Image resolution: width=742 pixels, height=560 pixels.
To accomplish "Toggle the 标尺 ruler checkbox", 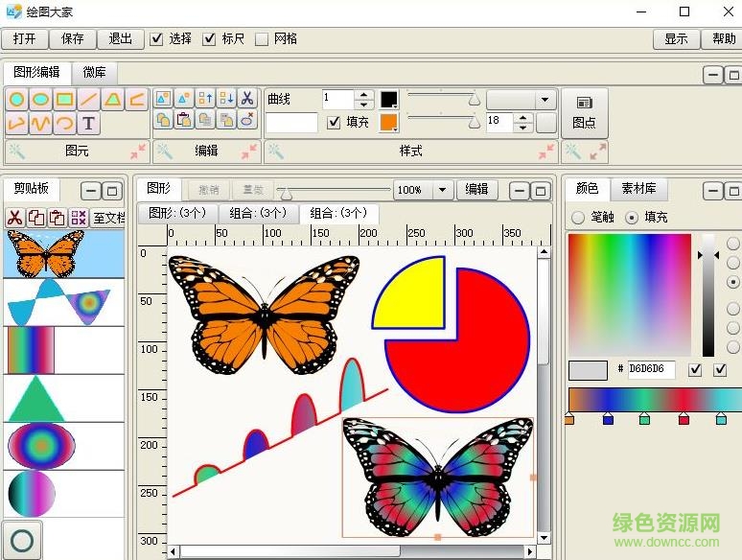I will pyautogui.click(x=209, y=39).
